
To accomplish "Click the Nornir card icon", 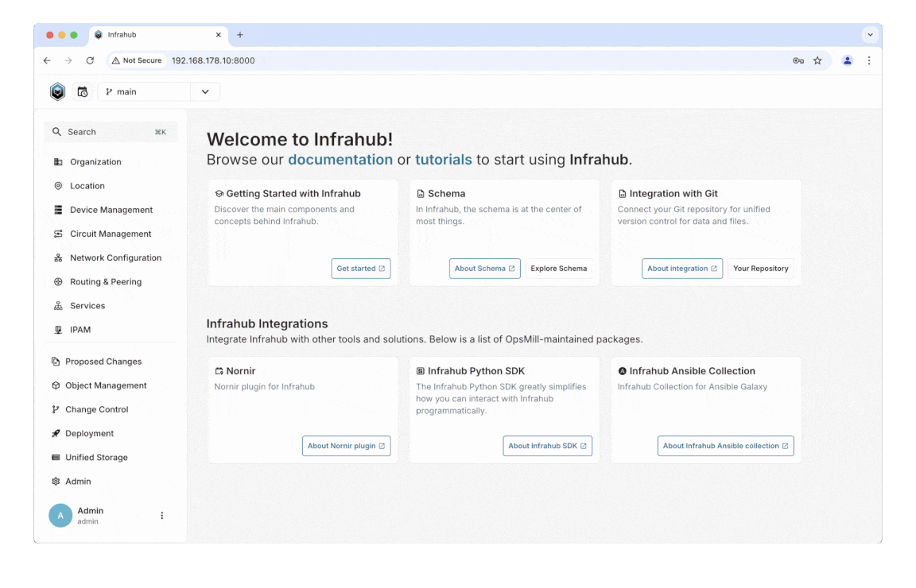I will [x=219, y=371].
